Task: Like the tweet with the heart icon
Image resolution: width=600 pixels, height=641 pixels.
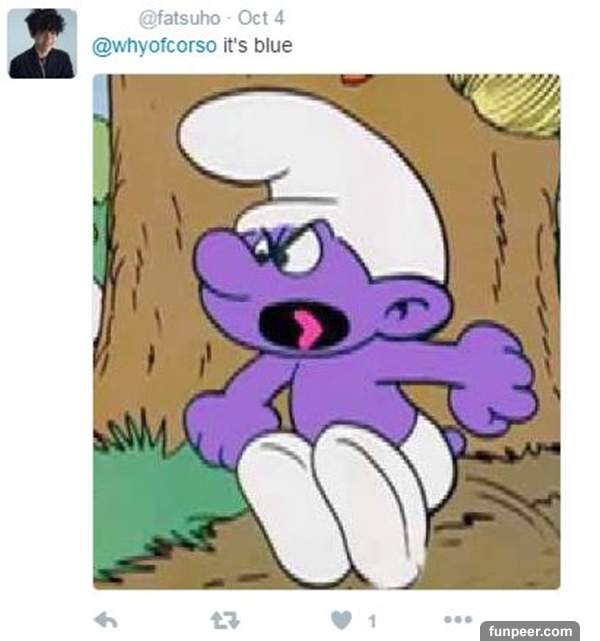Action: (341, 620)
